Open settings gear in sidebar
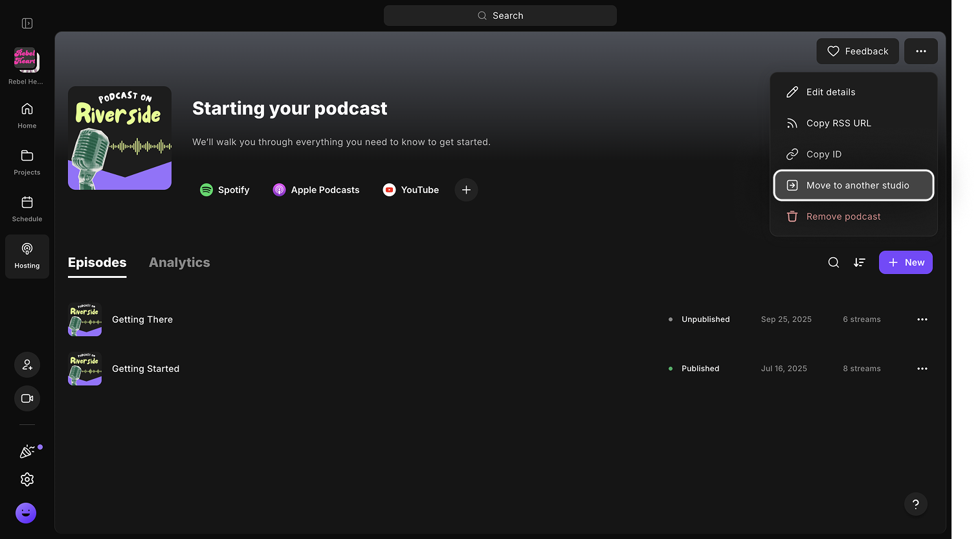This screenshot has height=539, width=980. tap(27, 479)
